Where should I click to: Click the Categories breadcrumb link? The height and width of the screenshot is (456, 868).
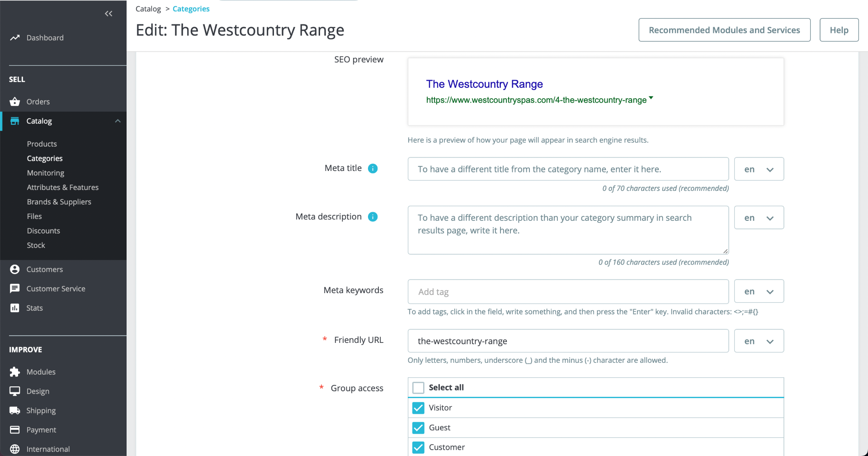(x=191, y=9)
